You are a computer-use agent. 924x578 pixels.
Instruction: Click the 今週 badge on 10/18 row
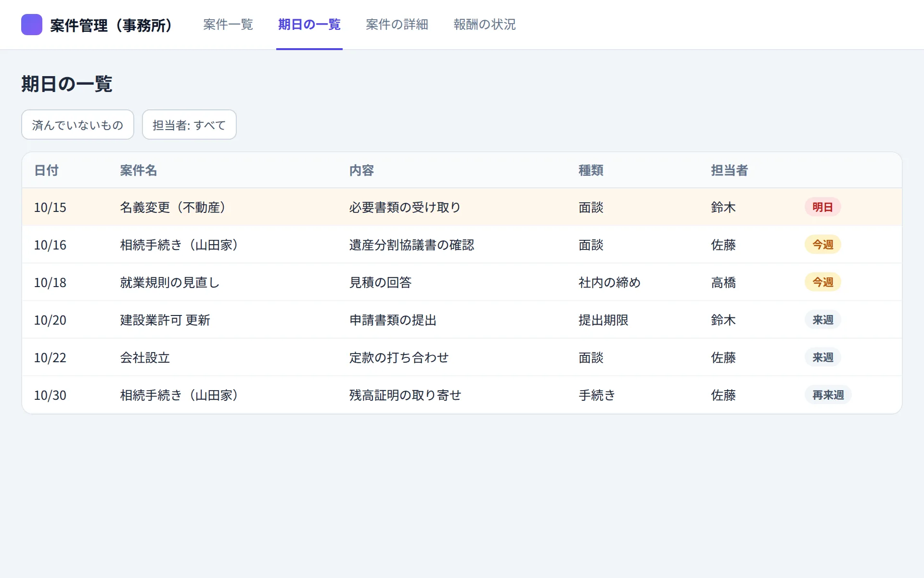click(x=822, y=282)
